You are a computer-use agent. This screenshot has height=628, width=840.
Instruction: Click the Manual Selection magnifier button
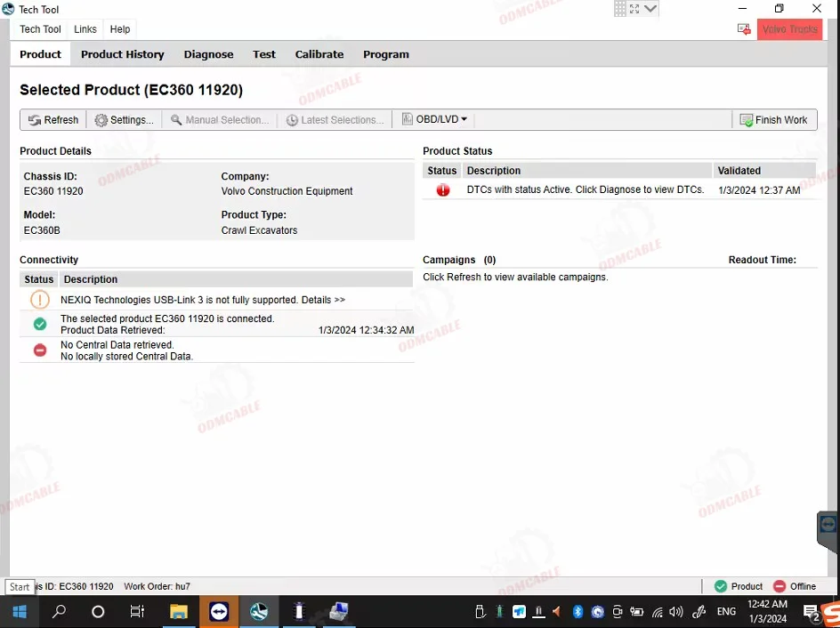[220, 120]
